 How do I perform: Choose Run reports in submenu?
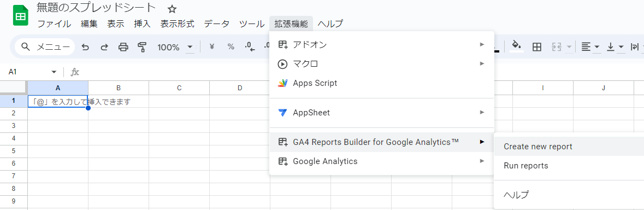[569, 166]
